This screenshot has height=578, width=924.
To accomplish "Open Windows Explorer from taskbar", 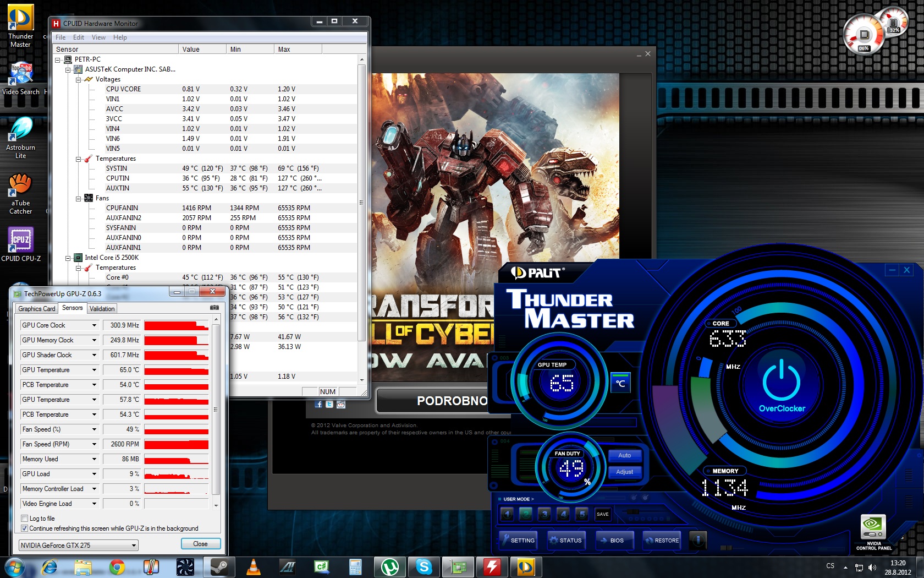I will click(x=83, y=567).
